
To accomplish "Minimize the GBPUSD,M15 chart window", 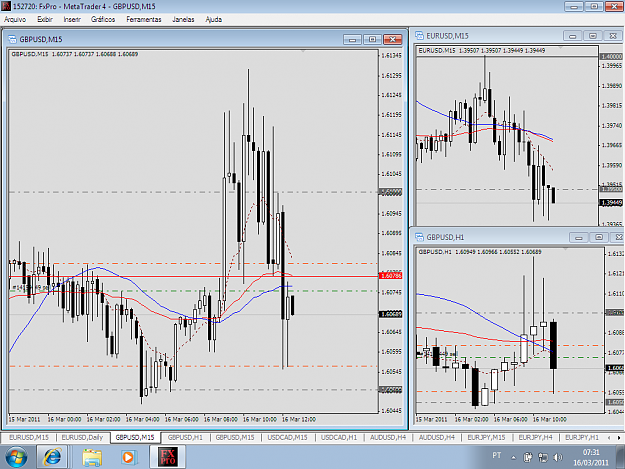I will point(352,39).
